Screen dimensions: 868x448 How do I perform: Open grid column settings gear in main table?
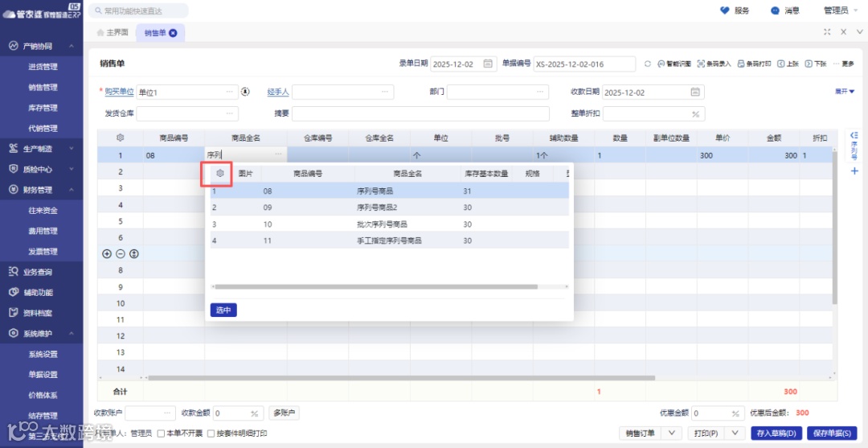click(x=120, y=138)
